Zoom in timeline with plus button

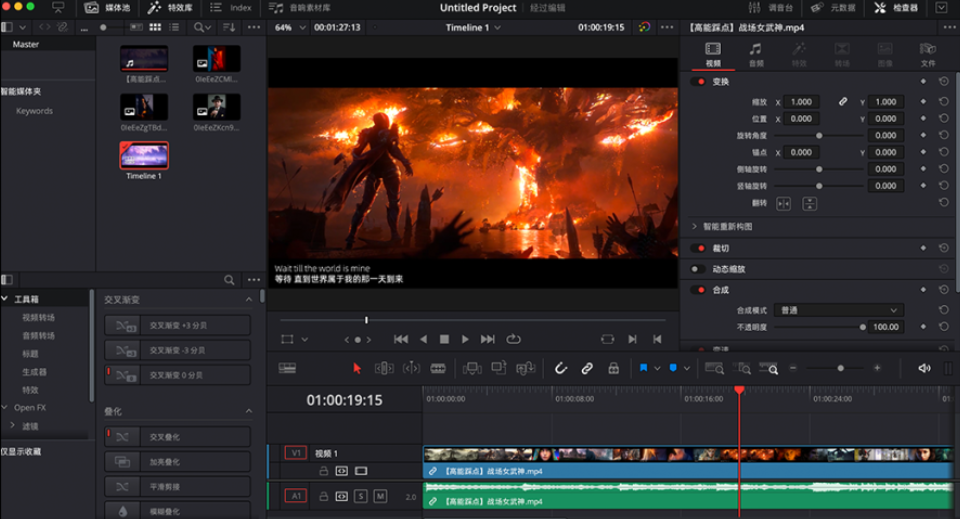click(x=877, y=368)
